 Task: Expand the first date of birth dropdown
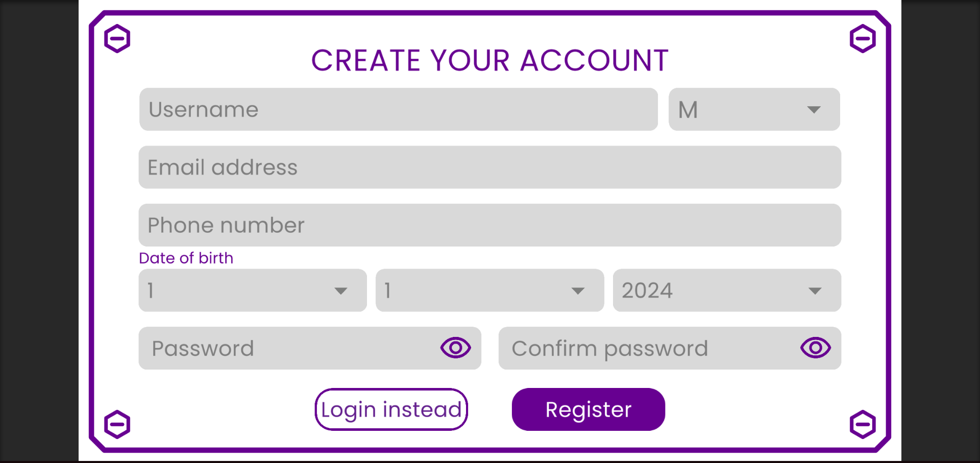coord(252,290)
